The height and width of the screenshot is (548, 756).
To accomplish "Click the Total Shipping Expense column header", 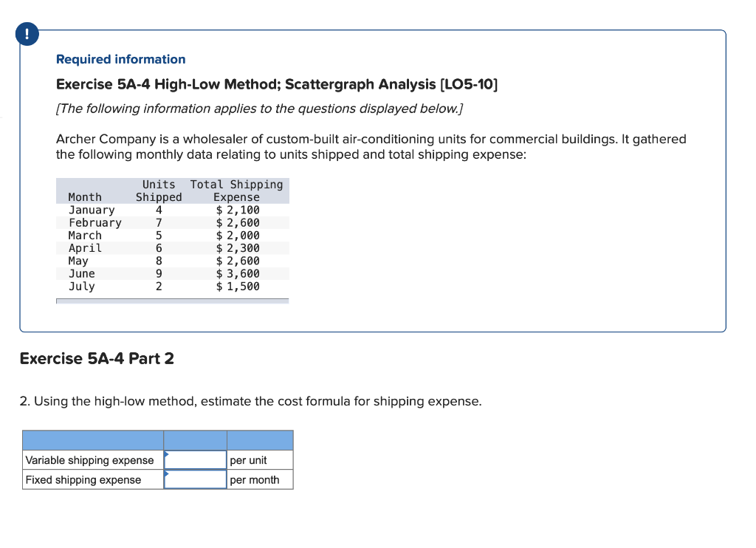I will (x=236, y=191).
